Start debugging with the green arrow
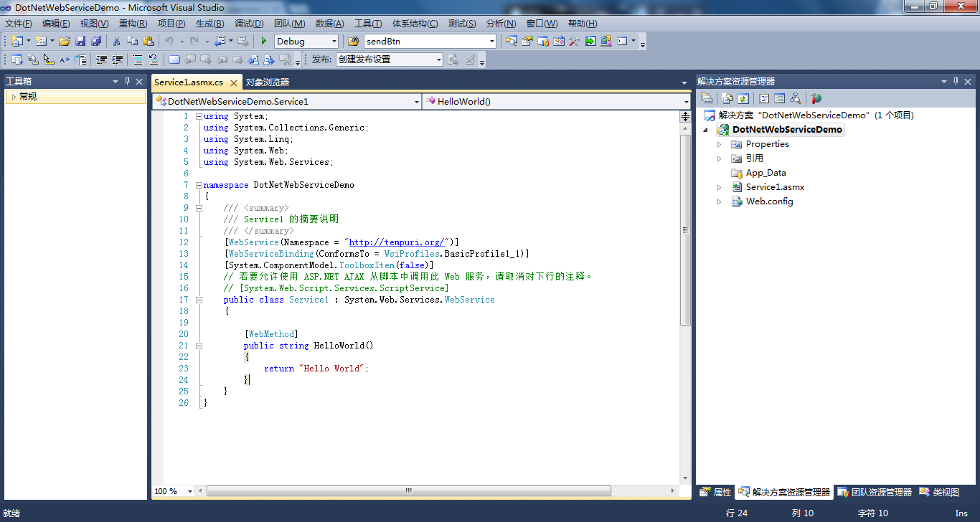 [264, 41]
